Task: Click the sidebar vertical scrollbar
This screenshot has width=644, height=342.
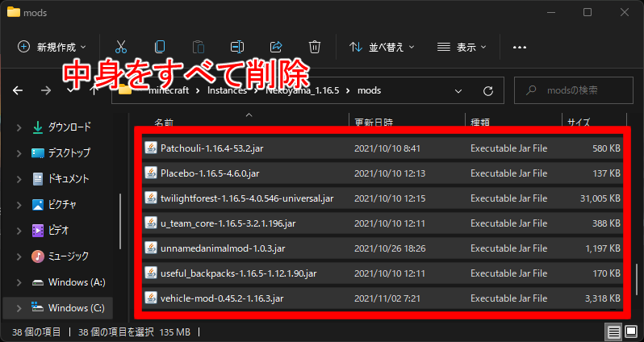Action: (121, 221)
